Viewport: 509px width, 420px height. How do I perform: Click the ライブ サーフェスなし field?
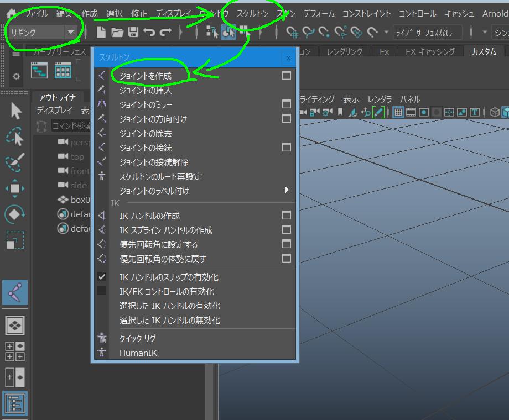coord(427,33)
